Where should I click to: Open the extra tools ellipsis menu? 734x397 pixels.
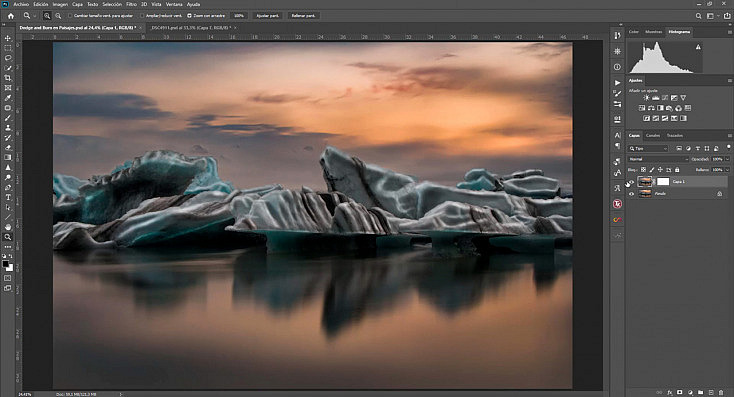click(x=7, y=247)
